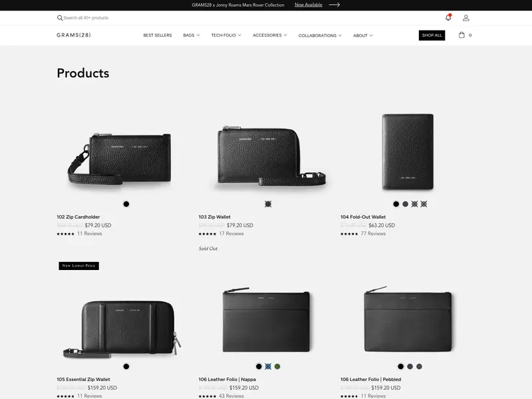Open the Collaborations menu
Viewport: 532px width, 399px height.
coord(320,35)
